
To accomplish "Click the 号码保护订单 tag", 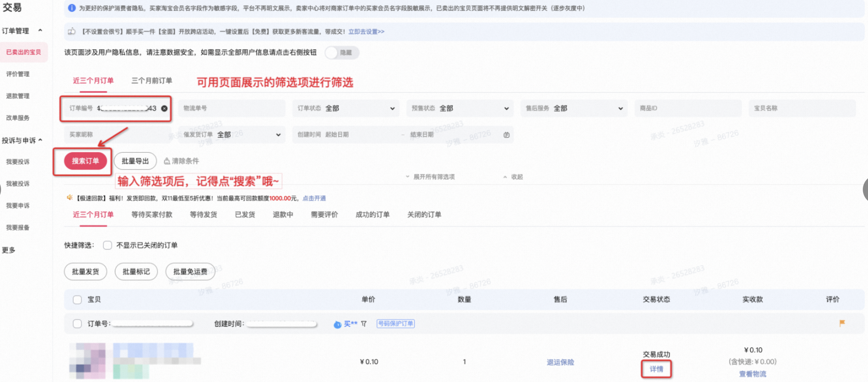I will click(395, 323).
